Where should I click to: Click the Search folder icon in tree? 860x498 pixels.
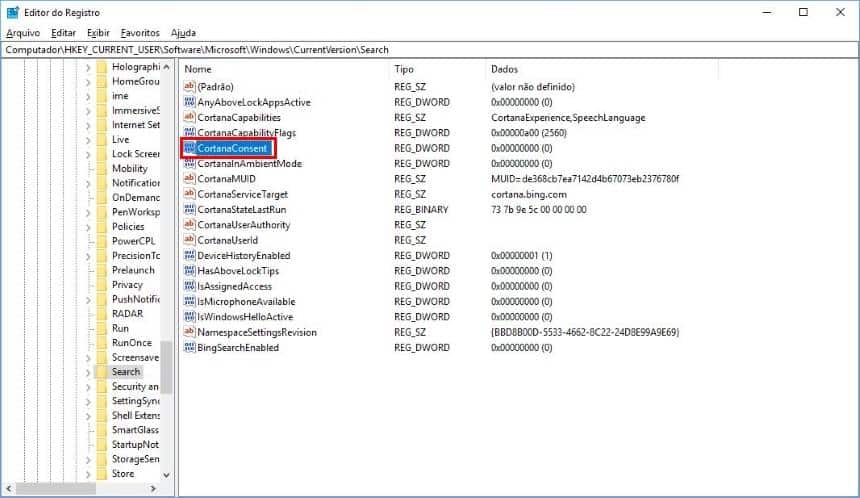pos(101,372)
